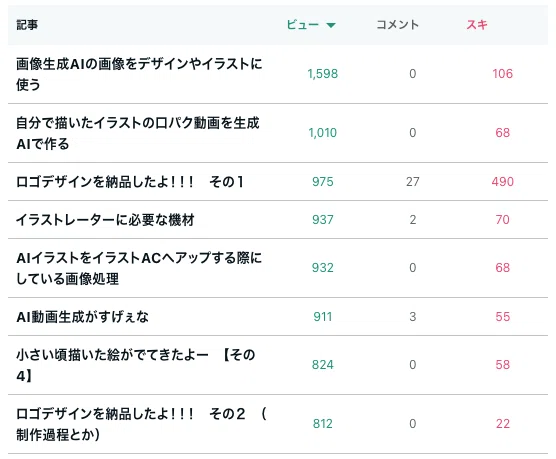Sort by スキ column header
Image resolution: width=556 pixels, height=459 pixels.
(x=477, y=25)
